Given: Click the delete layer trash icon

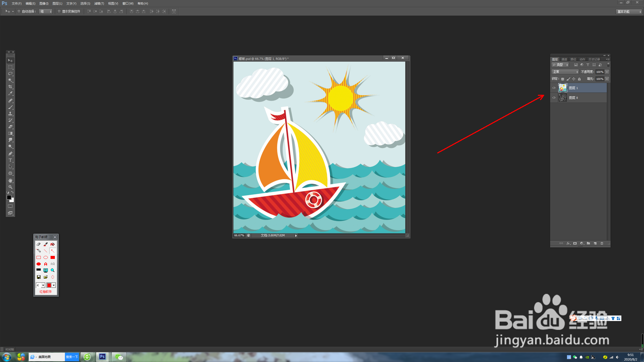Looking at the screenshot, I should (602, 243).
